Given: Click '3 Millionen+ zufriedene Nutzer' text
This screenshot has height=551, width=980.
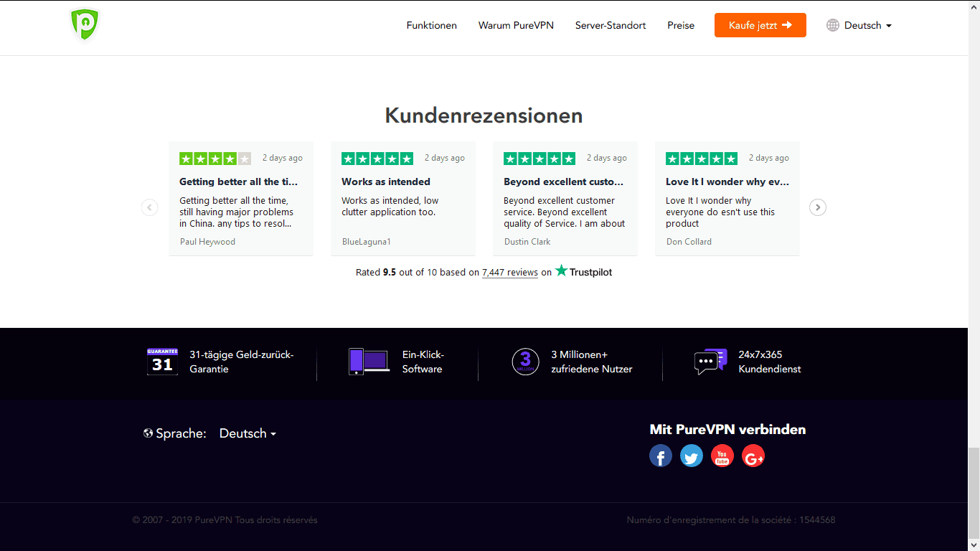Looking at the screenshot, I should [x=592, y=362].
